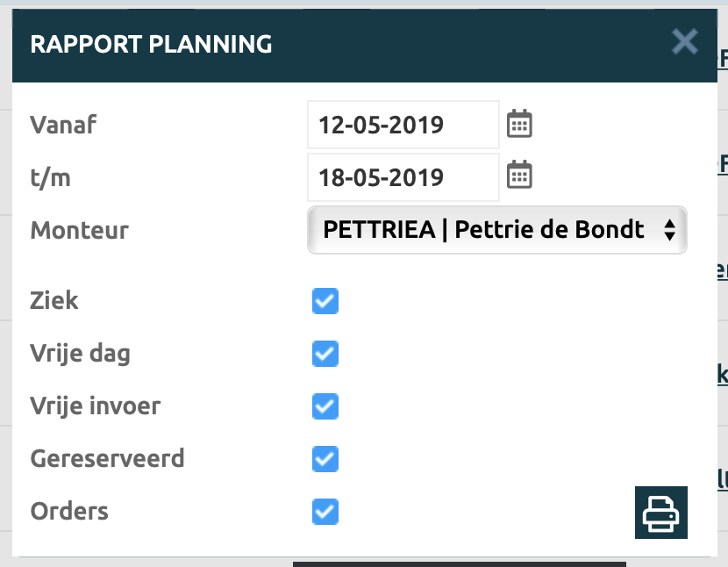Image resolution: width=728 pixels, height=567 pixels.
Task: Close the Rapport Planning dialog
Action: click(x=684, y=41)
